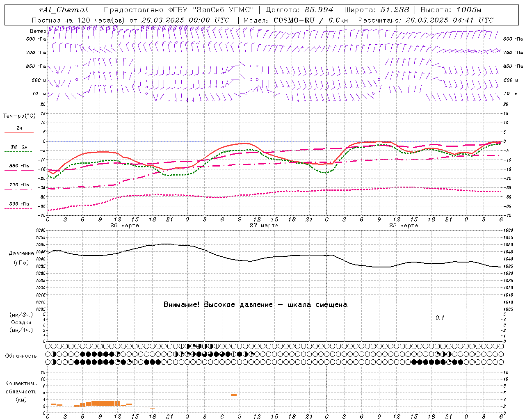Click the (км) unit under convective cloudiness

point(21,399)
